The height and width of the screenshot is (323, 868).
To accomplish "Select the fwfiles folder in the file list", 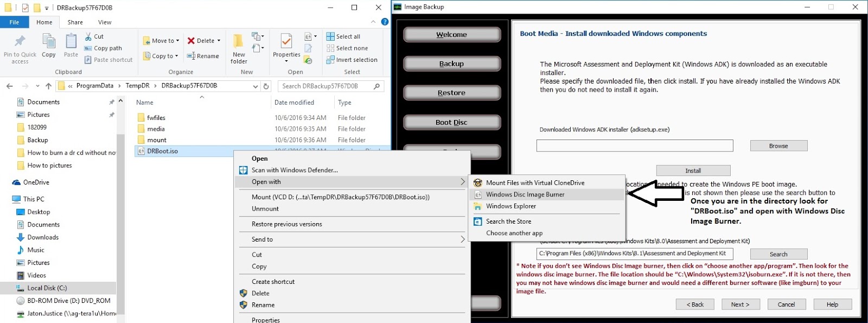I will (x=156, y=118).
